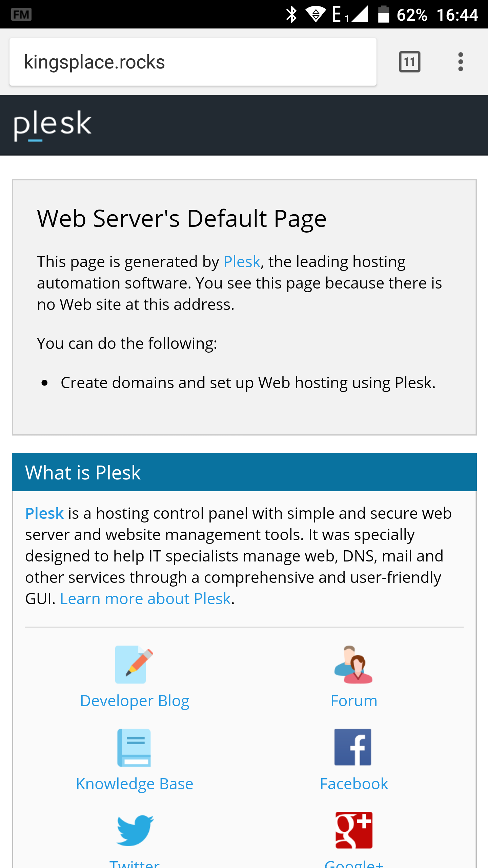Open the browser three-dot overflow menu
Image resolution: width=488 pixels, height=868 pixels.
pyautogui.click(x=460, y=62)
